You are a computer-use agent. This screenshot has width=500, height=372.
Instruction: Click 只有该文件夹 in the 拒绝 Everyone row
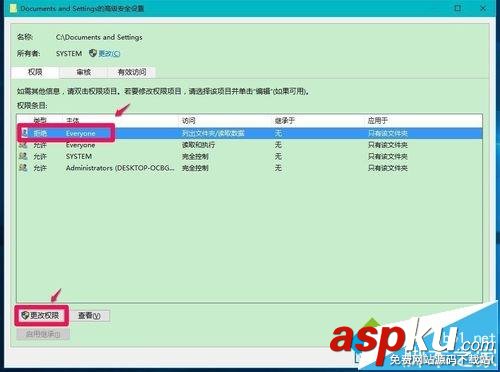388,133
